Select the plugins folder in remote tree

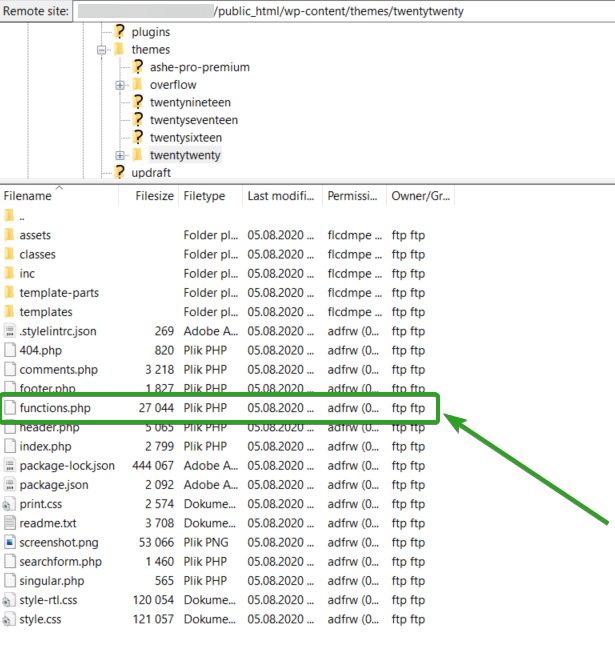click(x=151, y=32)
